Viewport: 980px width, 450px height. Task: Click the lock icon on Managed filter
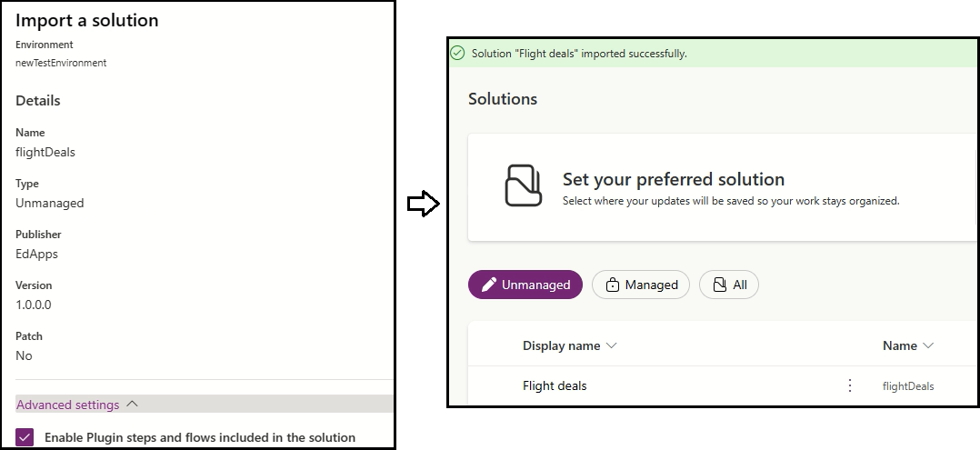613,285
